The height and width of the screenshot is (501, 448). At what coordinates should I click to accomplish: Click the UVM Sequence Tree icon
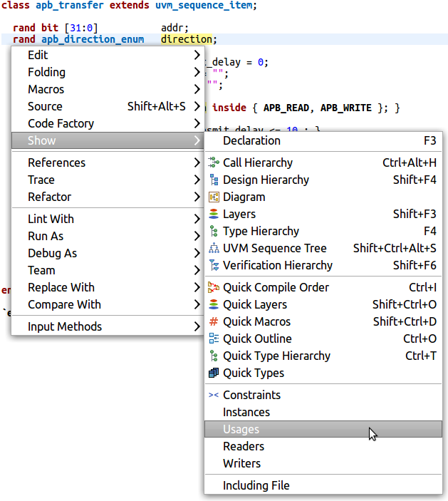(x=214, y=248)
